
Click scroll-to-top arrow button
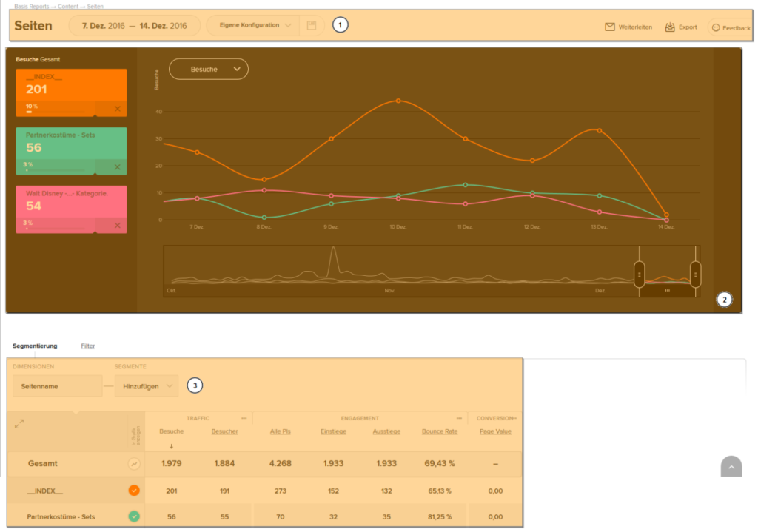click(731, 466)
